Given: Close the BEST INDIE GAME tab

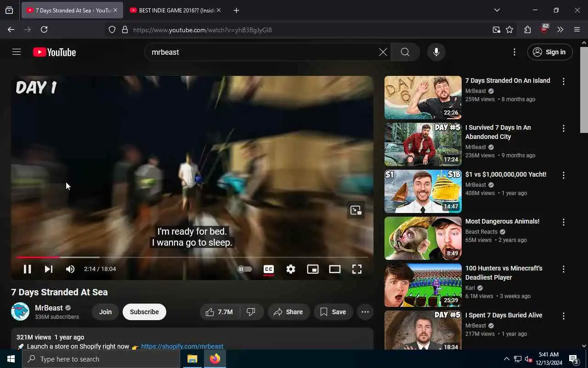Looking at the screenshot, I should pyautogui.click(x=219, y=10).
